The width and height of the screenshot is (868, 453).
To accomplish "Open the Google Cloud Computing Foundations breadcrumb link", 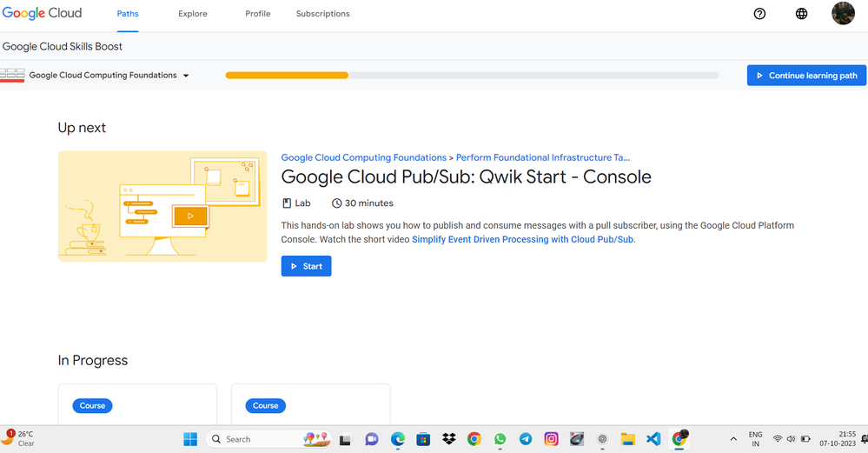I will [364, 158].
